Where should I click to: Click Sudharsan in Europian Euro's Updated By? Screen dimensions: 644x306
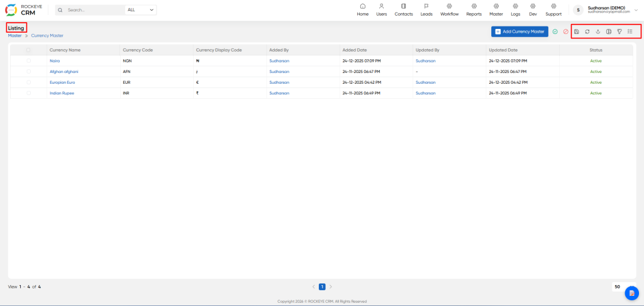pos(426,82)
